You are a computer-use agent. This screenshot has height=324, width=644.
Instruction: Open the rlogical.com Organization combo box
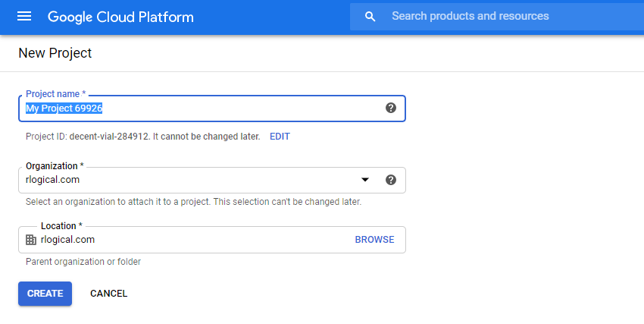point(189,180)
